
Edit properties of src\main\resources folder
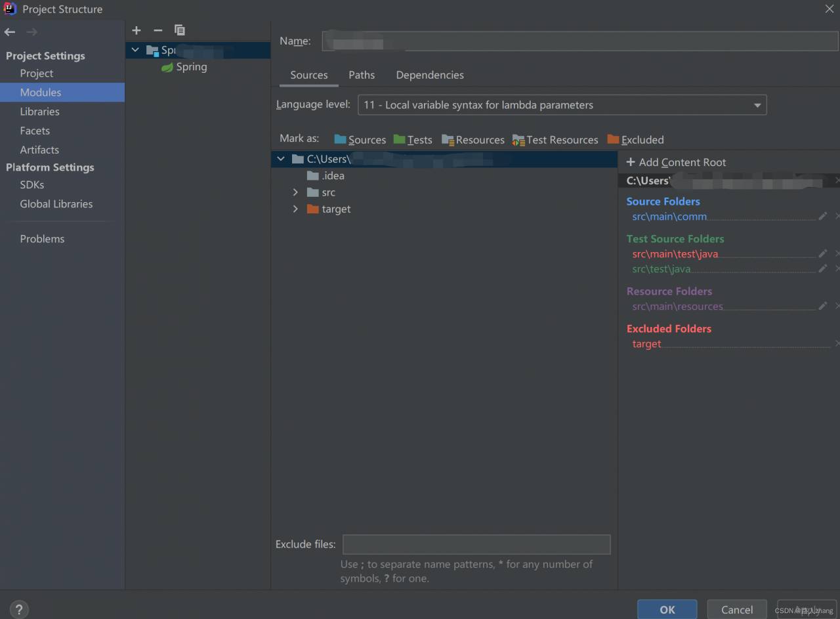822,306
